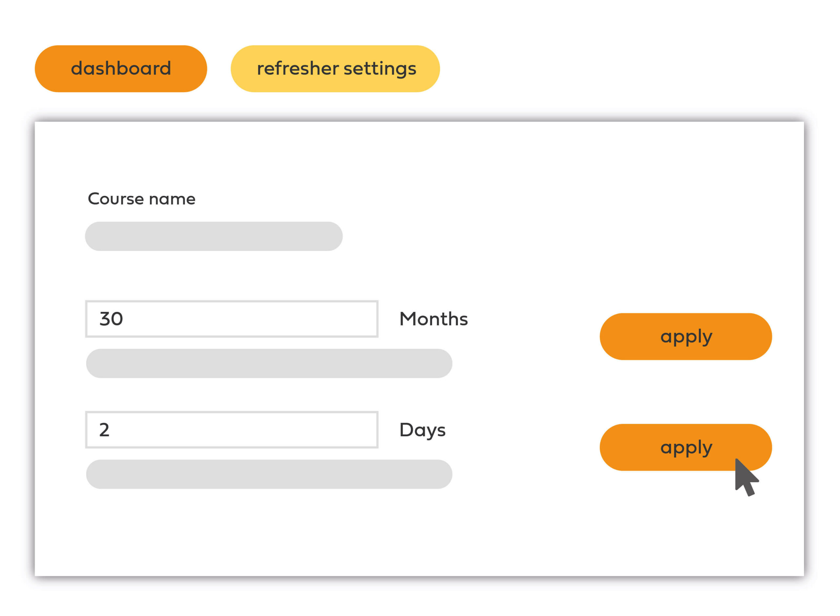840x616 pixels.
Task: Select the gray bar below the Months field
Action: [x=269, y=363]
